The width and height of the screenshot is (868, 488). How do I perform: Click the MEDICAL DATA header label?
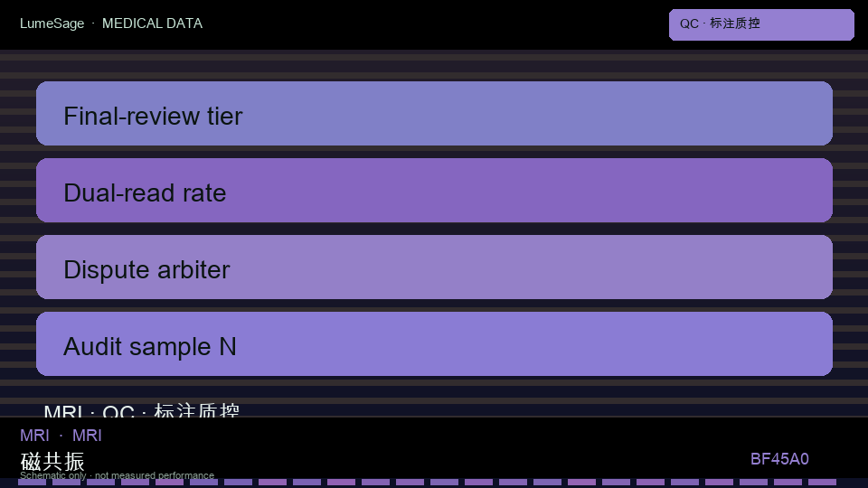coord(152,23)
